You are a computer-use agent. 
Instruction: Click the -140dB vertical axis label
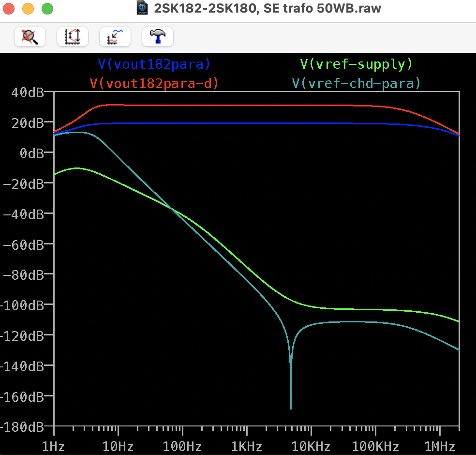pyautogui.click(x=22, y=366)
